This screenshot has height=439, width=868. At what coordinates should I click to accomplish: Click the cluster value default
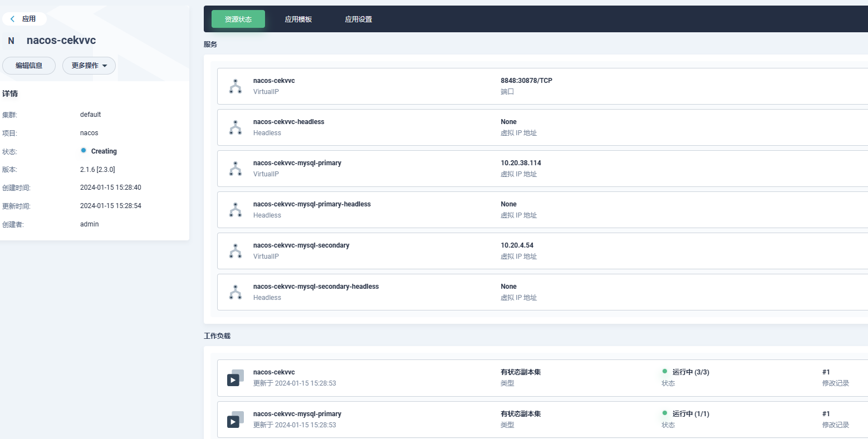click(x=91, y=115)
